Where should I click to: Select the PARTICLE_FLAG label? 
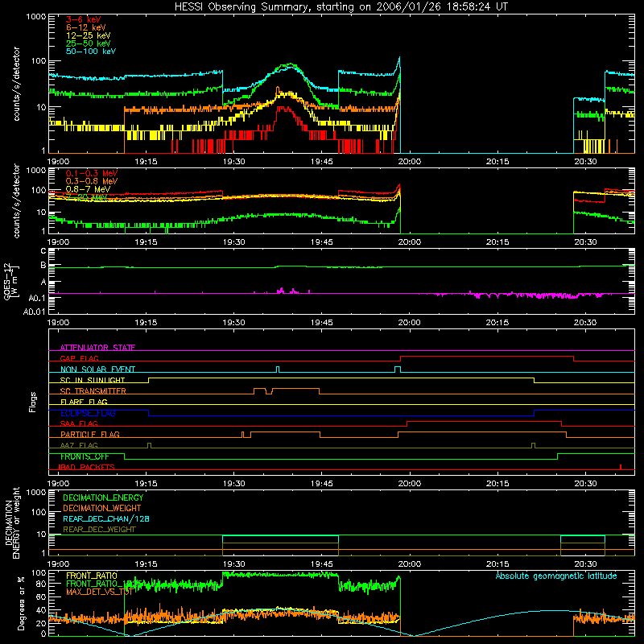coord(90,435)
